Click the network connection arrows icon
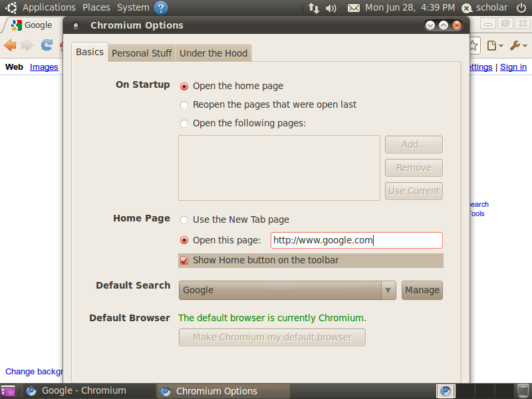 (314, 8)
